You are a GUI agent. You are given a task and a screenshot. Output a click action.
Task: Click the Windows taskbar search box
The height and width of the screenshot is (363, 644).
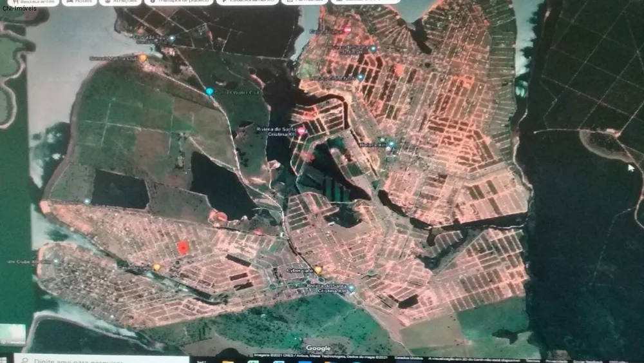point(100,359)
